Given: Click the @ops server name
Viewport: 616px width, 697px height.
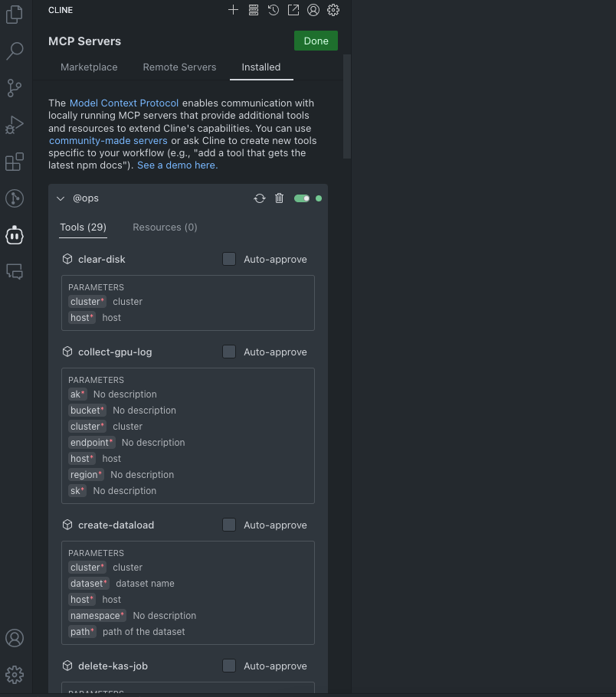Looking at the screenshot, I should pos(86,198).
